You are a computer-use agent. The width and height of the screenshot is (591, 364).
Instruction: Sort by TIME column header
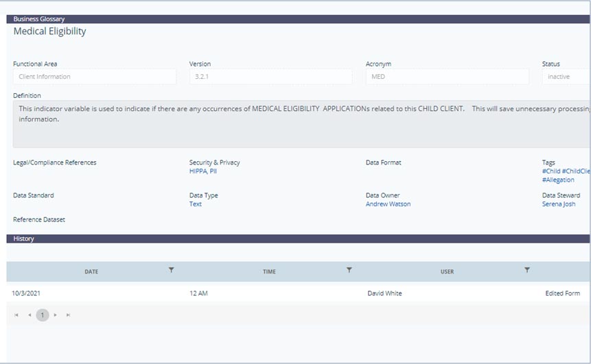click(269, 271)
